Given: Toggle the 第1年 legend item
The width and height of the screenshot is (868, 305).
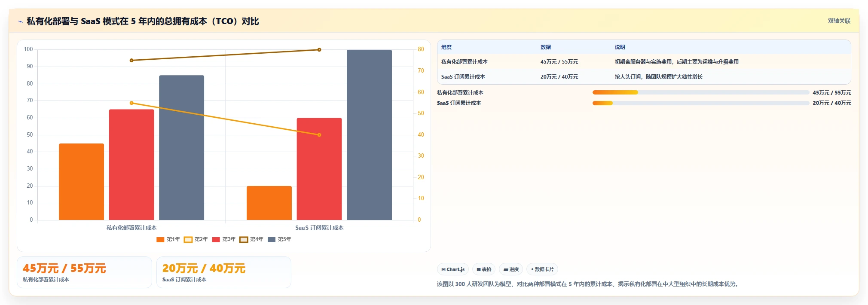Looking at the screenshot, I should point(168,239).
